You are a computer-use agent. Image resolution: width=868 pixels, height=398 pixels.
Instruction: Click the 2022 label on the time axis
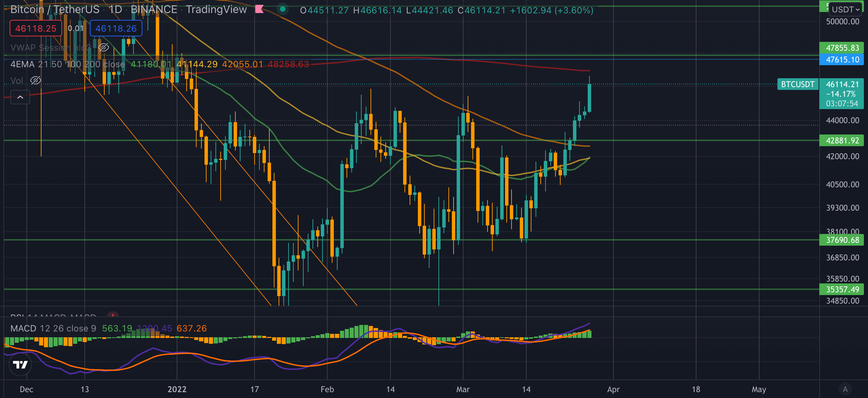coord(177,389)
